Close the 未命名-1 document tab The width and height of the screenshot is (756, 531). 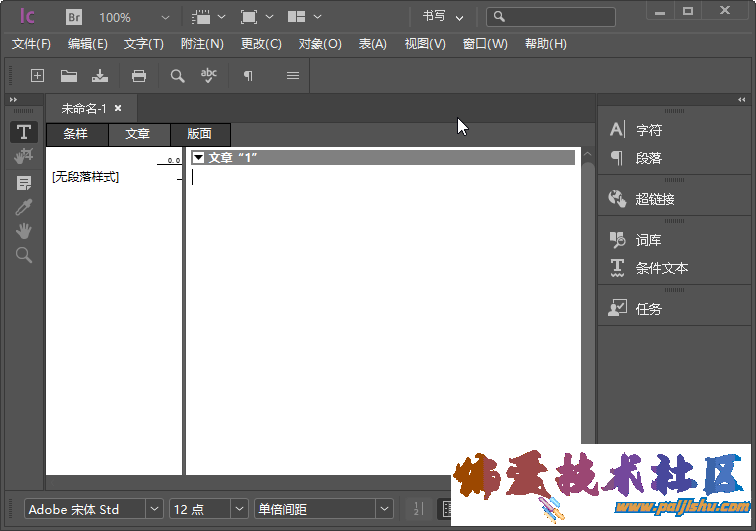[118, 108]
